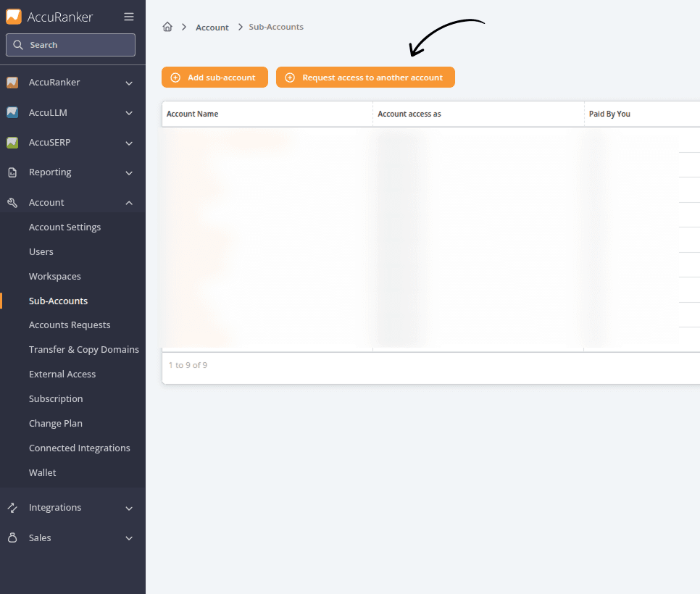Click the Sales sidebar label
The image size is (700, 594).
40,537
